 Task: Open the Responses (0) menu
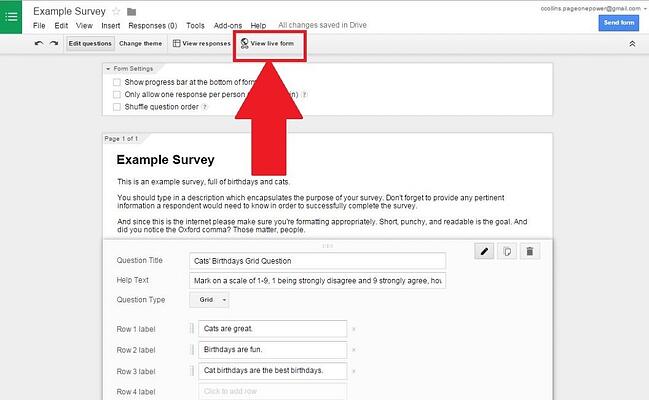pos(153,26)
